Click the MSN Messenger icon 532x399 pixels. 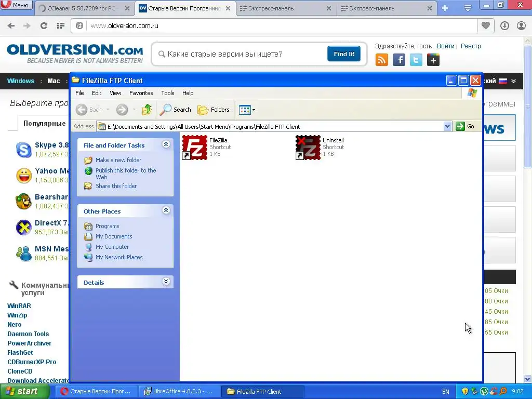24,254
